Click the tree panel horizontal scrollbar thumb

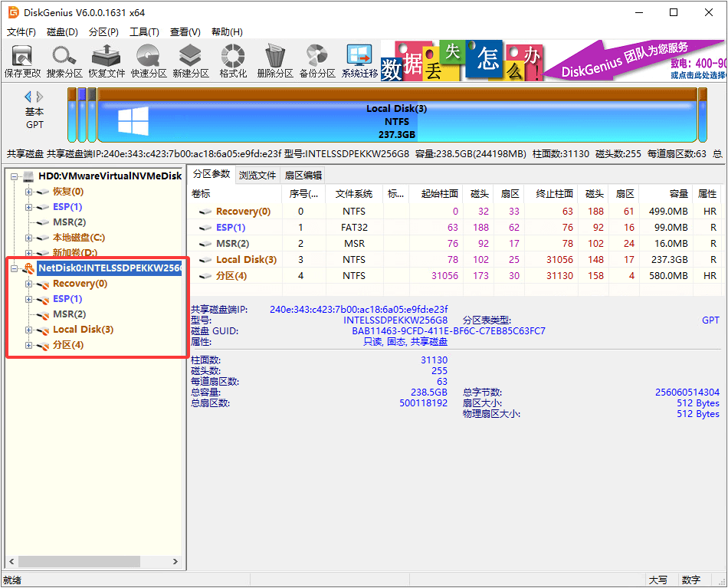(79, 561)
